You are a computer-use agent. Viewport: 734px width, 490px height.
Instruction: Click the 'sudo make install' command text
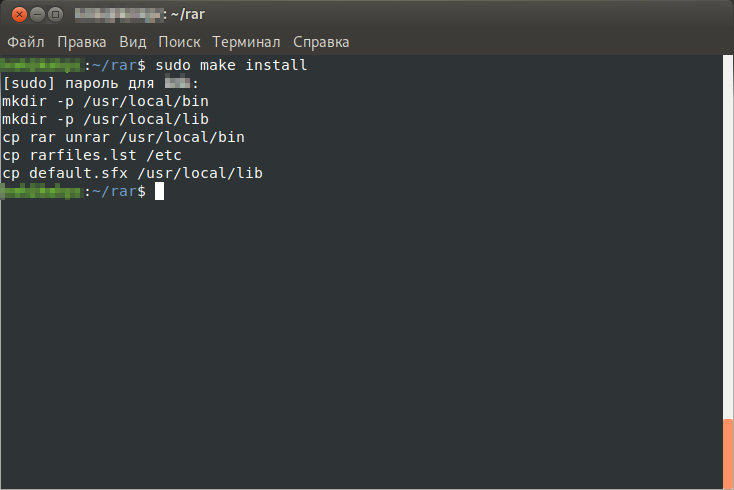pyautogui.click(x=231, y=65)
